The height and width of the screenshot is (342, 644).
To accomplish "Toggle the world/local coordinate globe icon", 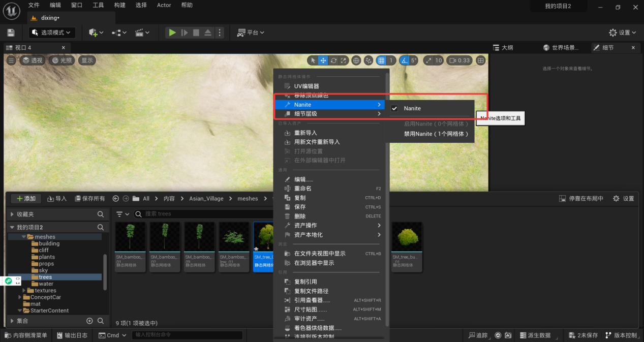I will tap(356, 60).
